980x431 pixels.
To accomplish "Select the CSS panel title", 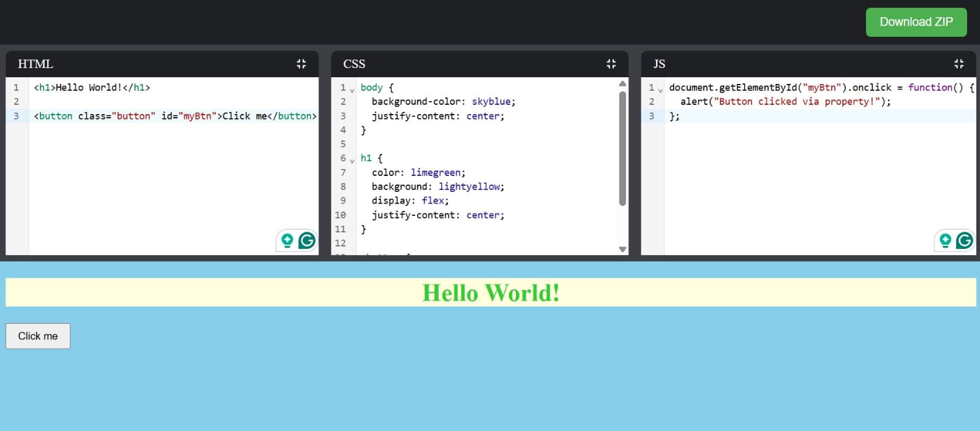I will pyautogui.click(x=354, y=64).
